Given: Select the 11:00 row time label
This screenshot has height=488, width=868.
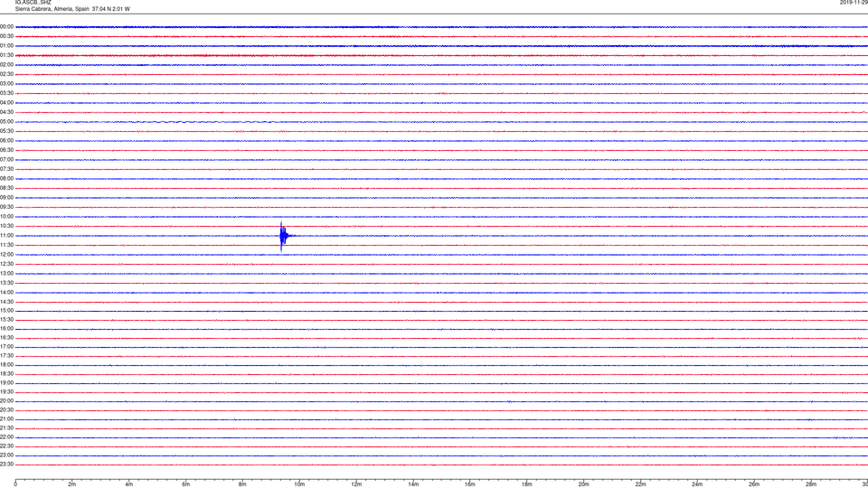Looking at the screenshot, I should [7, 236].
